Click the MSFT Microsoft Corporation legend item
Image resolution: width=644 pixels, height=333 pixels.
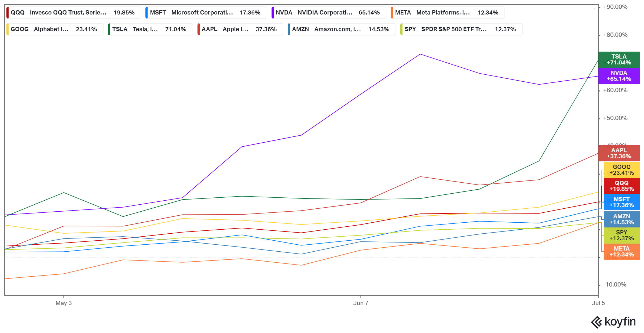pyautogui.click(x=206, y=13)
